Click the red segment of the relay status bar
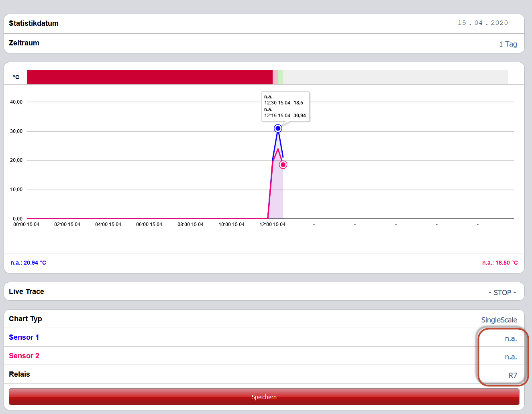The width and height of the screenshot is (532, 414). point(150,77)
